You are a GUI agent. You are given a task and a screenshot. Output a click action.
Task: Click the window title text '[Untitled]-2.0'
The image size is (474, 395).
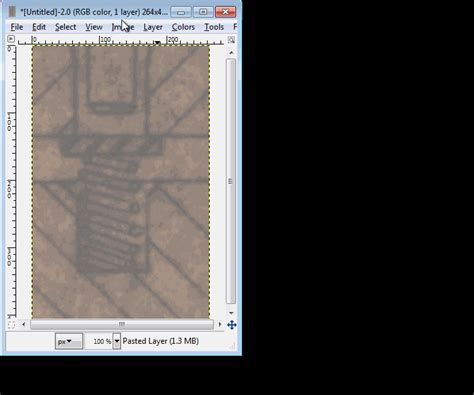(x=46, y=12)
